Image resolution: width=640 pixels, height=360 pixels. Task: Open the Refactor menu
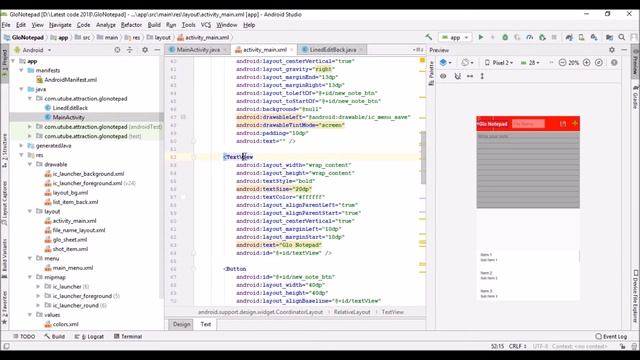coord(131,25)
